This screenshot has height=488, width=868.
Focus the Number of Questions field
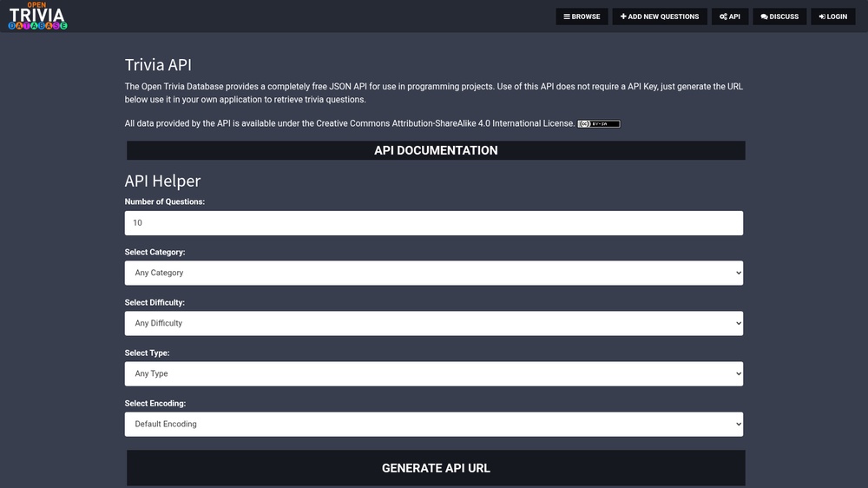click(x=433, y=222)
